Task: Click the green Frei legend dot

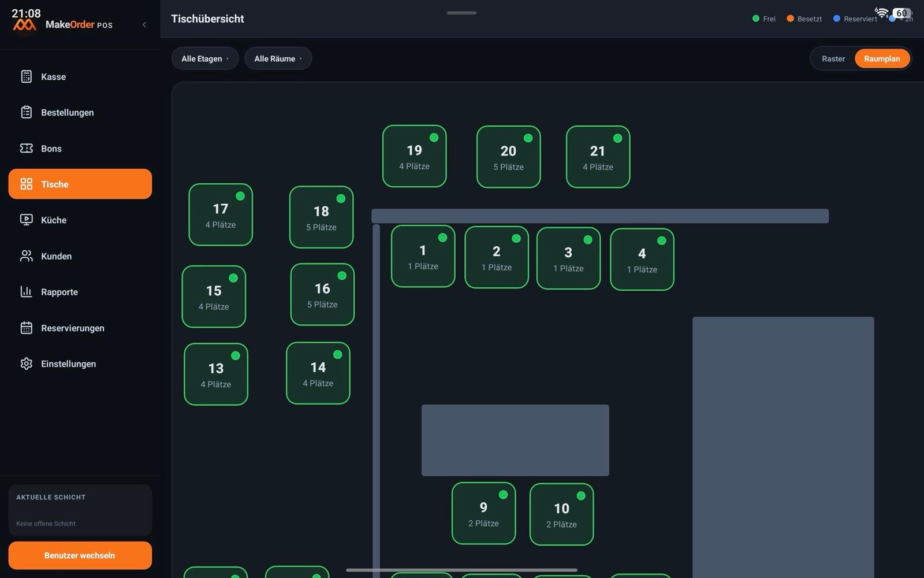Action: (756, 18)
